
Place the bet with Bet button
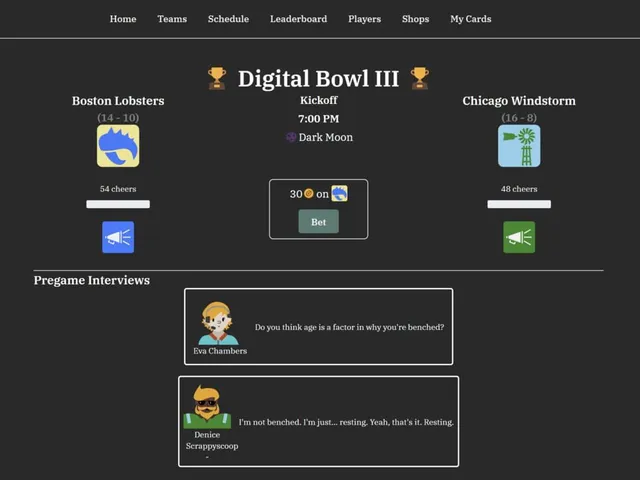click(318, 222)
